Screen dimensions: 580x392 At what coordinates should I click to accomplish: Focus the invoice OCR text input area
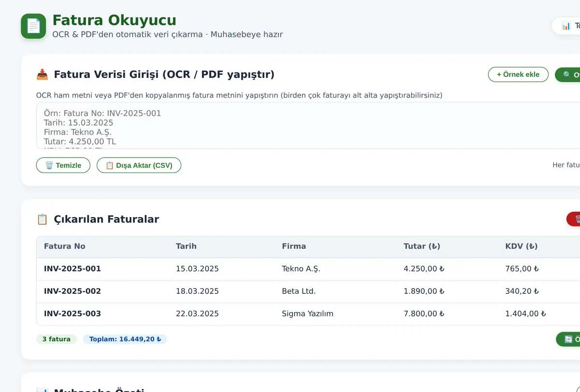(x=308, y=126)
